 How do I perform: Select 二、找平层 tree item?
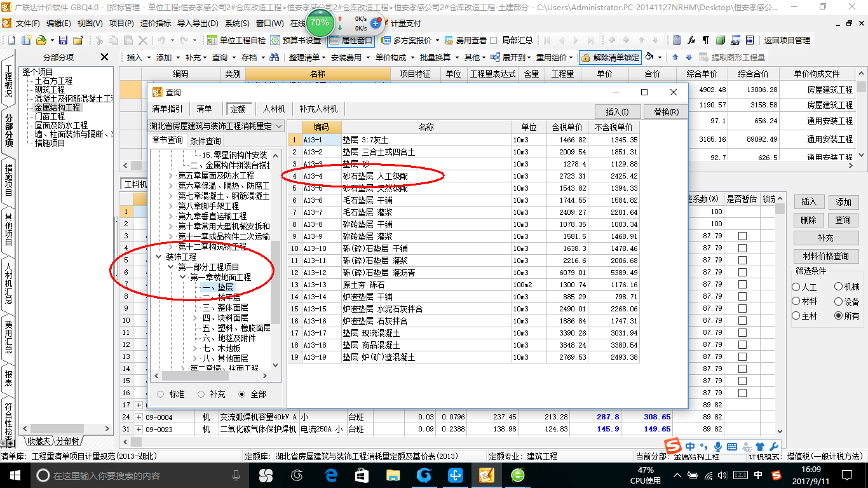pos(221,297)
